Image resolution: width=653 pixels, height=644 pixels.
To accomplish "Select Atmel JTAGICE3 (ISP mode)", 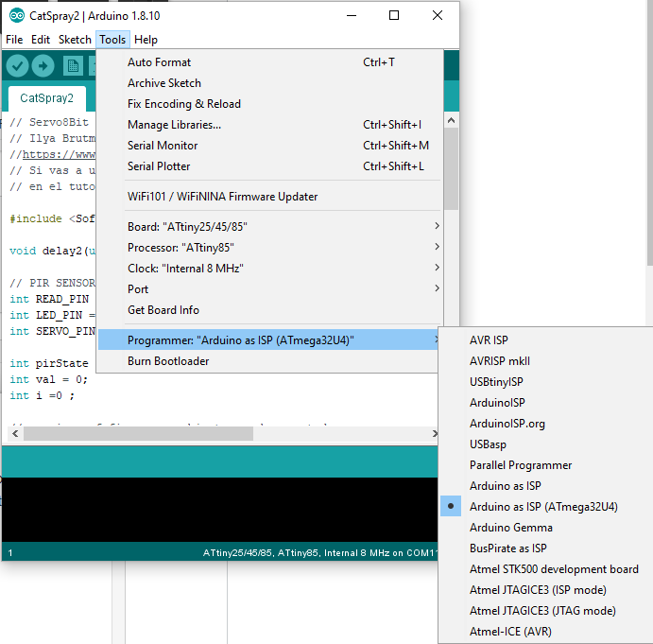I will tap(546, 590).
